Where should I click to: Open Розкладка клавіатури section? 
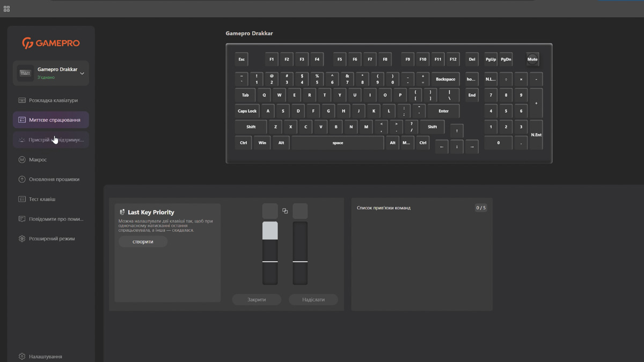coord(51,100)
